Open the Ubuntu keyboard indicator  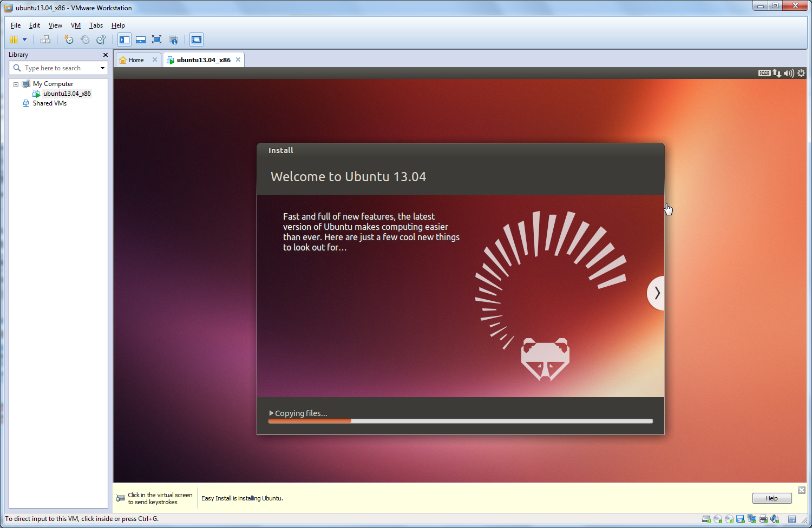[x=764, y=73]
